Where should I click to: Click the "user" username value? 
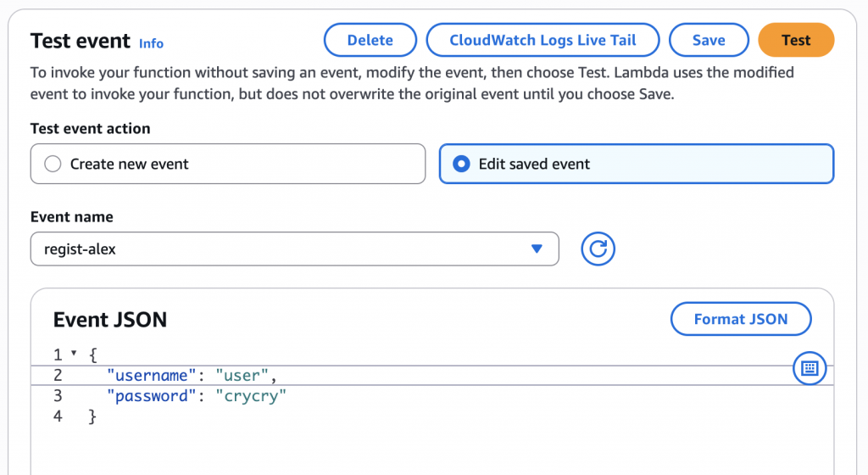click(243, 375)
